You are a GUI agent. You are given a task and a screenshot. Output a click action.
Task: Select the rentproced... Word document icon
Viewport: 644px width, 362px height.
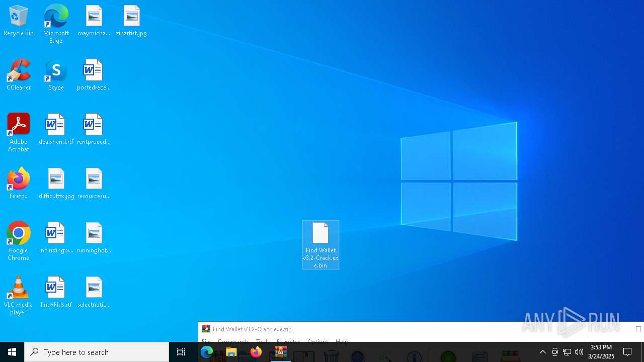(x=94, y=130)
